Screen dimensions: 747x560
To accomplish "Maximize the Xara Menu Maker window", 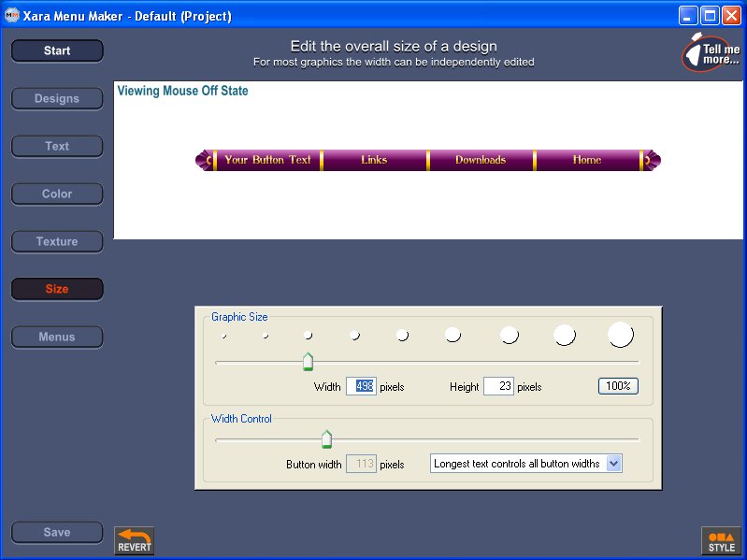I will (710, 16).
